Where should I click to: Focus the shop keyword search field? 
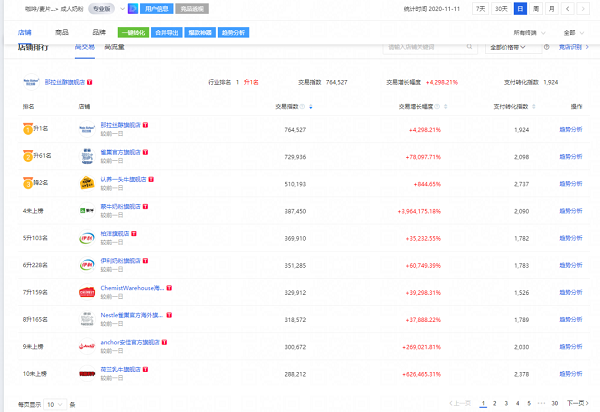pos(430,47)
